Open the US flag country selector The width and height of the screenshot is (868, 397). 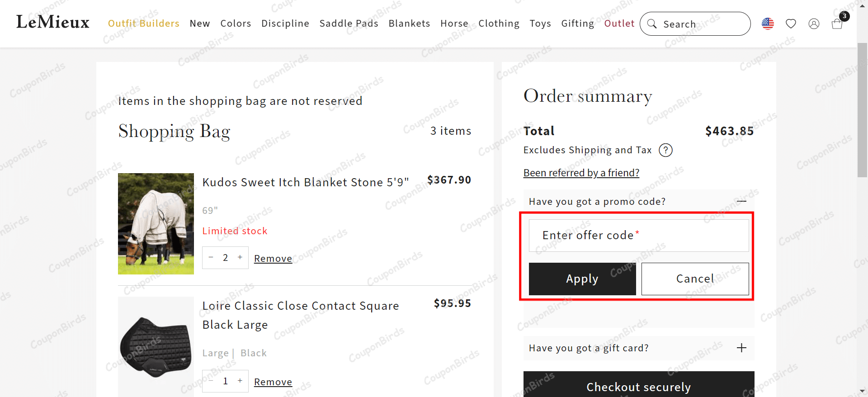[768, 24]
